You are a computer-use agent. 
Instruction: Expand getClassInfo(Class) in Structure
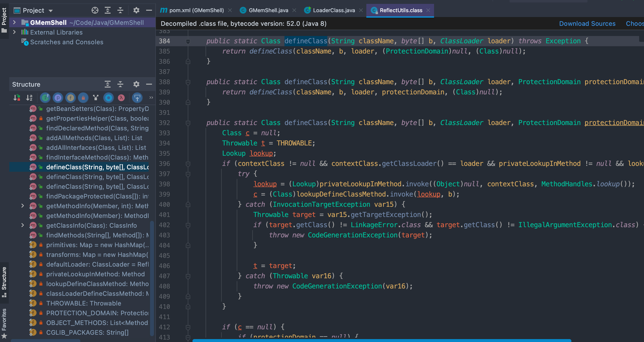[x=22, y=225]
